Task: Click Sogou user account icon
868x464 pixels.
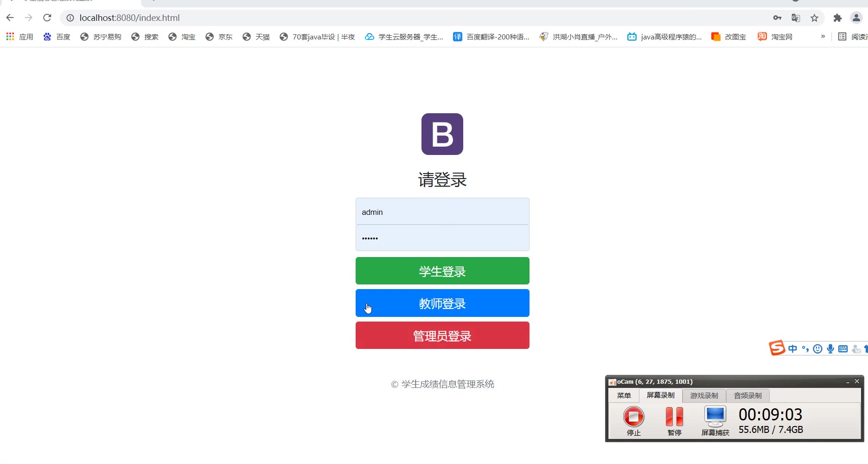Action: coord(856,349)
